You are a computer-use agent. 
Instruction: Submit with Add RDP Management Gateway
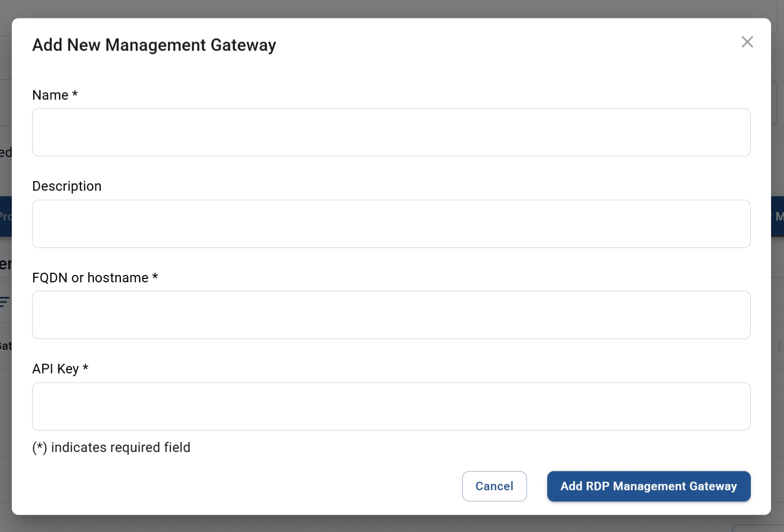click(x=648, y=486)
